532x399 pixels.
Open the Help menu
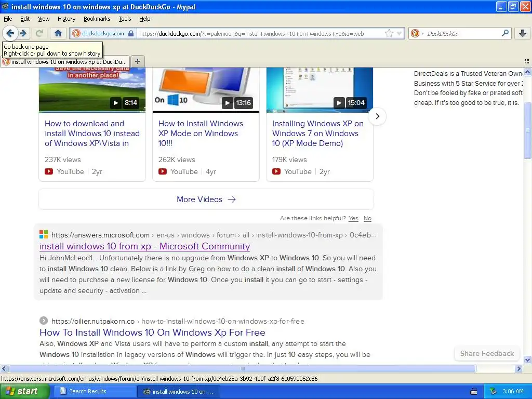tap(145, 19)
